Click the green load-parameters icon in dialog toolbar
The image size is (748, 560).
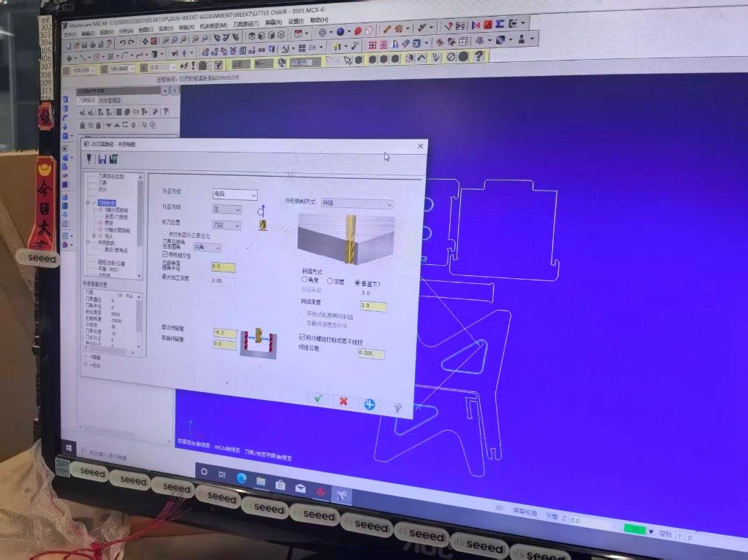pos(113,159)
